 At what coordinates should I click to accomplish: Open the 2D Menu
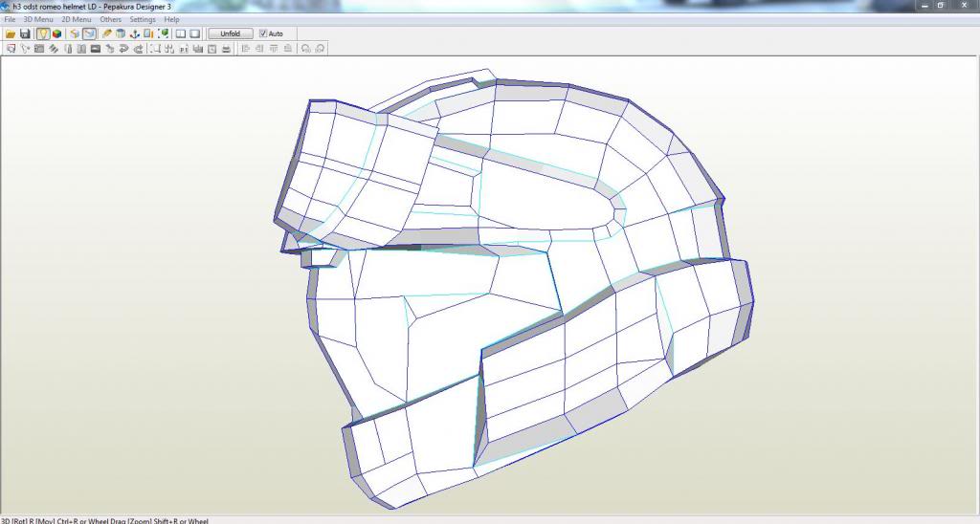coord(77,19)
